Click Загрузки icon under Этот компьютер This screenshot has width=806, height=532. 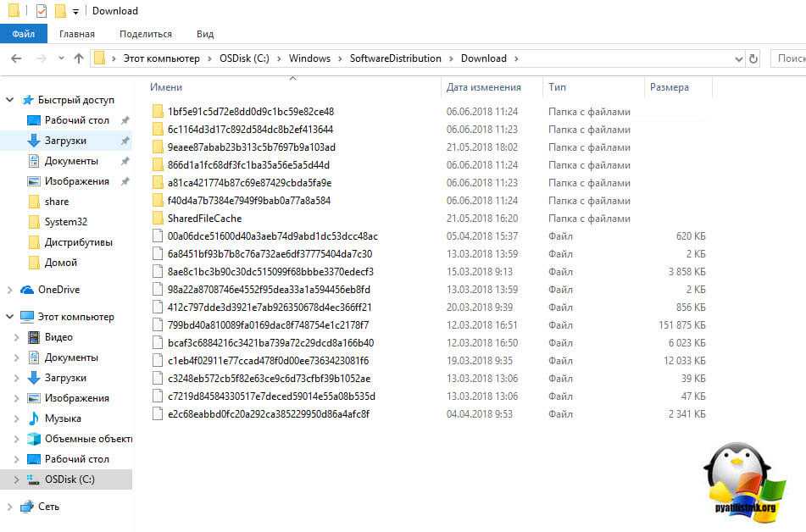click(34, 378)
